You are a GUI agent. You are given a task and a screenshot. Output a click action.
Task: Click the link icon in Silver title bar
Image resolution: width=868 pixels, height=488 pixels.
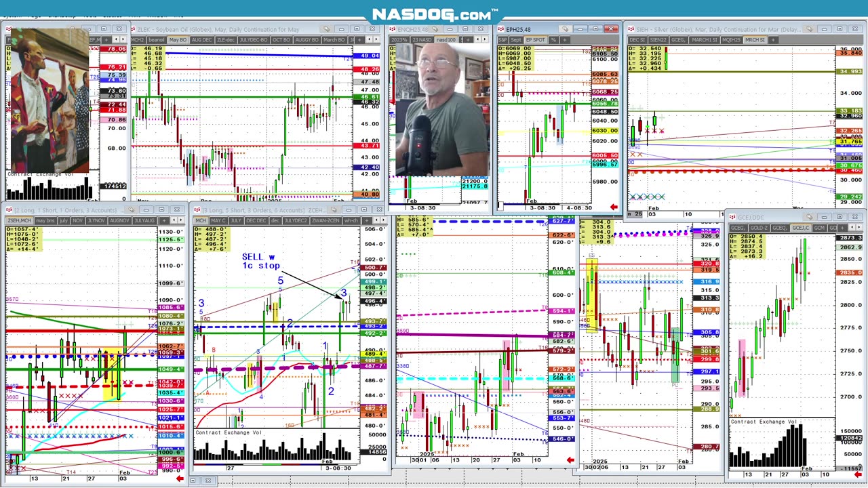click(x=809, y=29)
